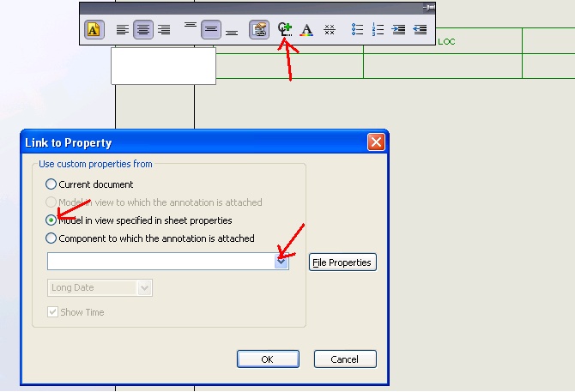Apply numbered list formatting
The image size is (575, 392).
pos(378,29)
